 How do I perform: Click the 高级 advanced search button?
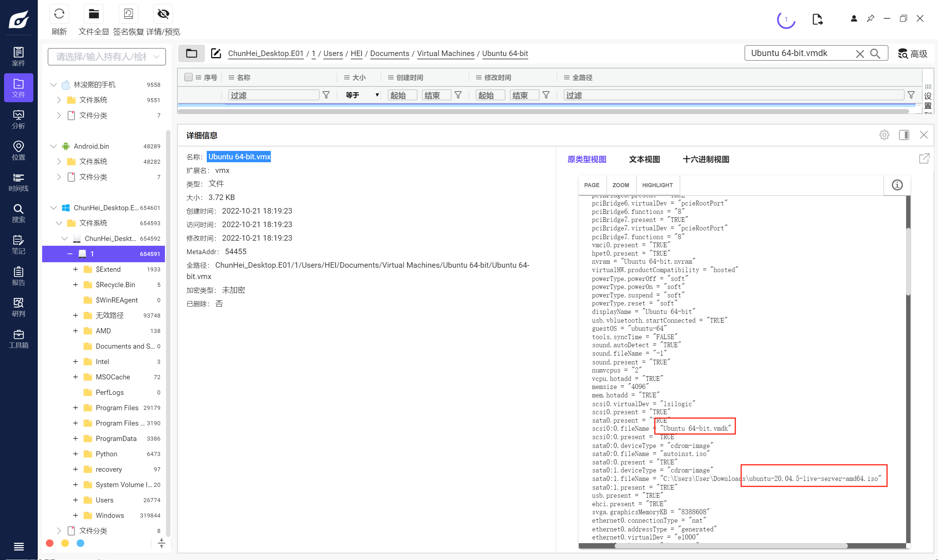click(913, 53)
